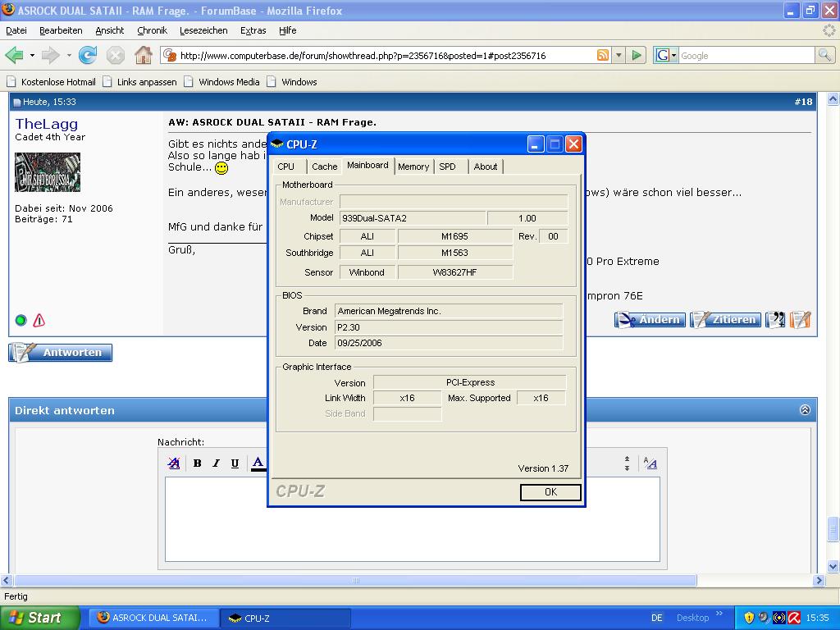Click the address bar URL field

tap(386, 55)
